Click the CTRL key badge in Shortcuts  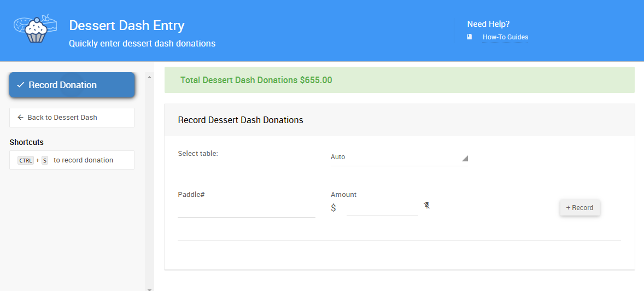point(26,160)
